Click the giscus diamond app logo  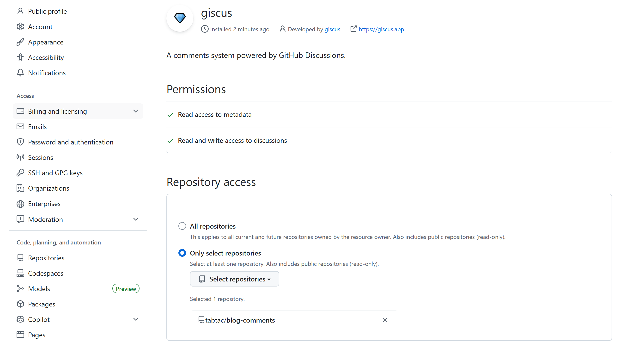pos(180,18)
